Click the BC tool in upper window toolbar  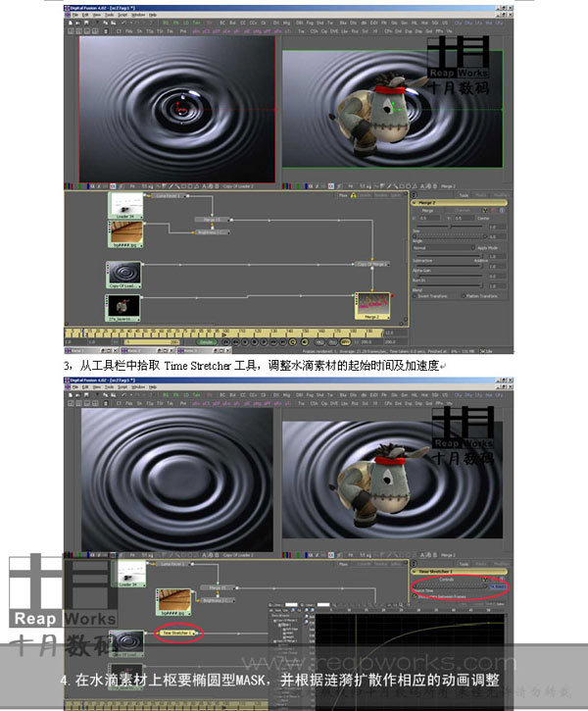tap(222, 23)
